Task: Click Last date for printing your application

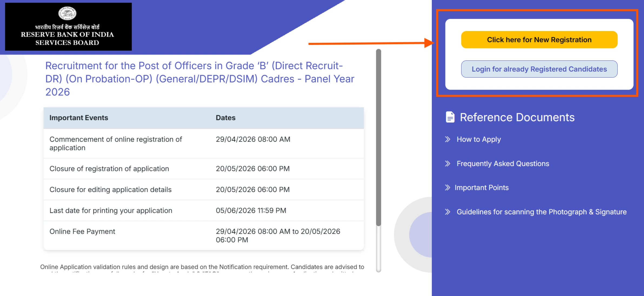Action: [x=111, y=211]
